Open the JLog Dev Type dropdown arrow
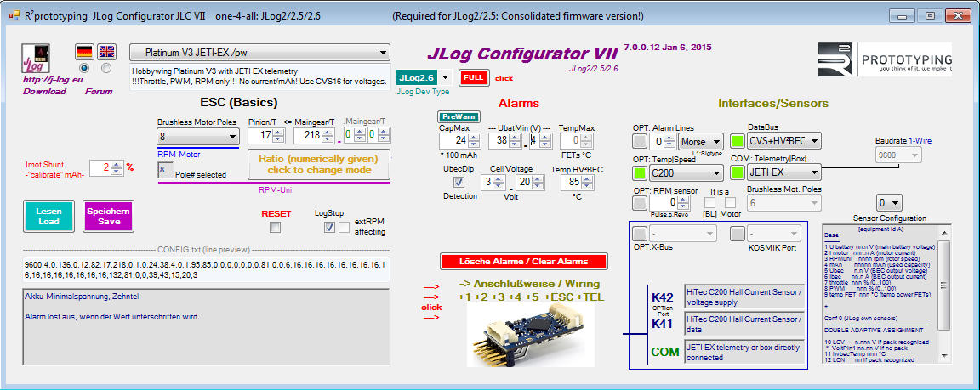Viewport: 980px width, 390px height. tap(445, 78)
